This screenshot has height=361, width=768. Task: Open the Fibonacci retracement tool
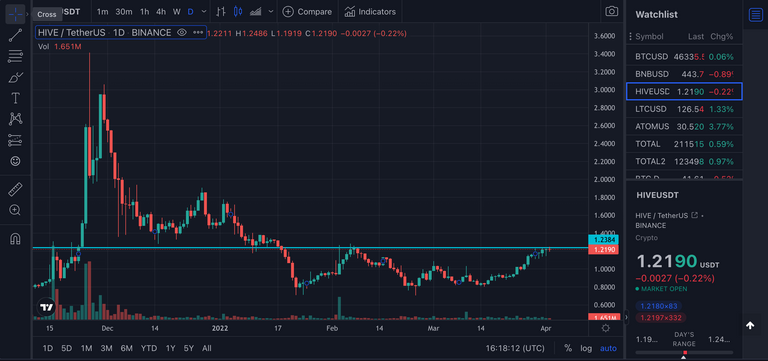click(x=15, y=56)
